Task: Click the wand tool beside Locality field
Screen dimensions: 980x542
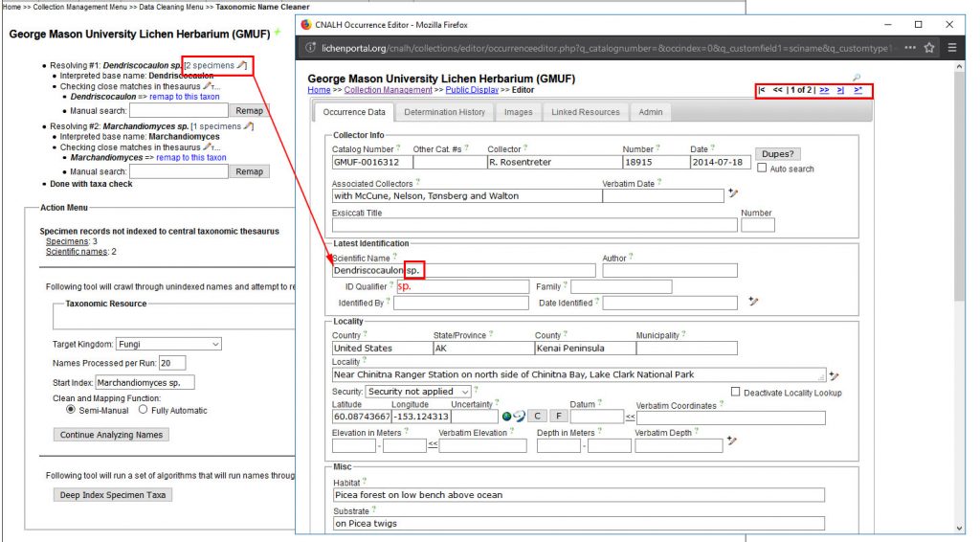Action: tap(834, 375)
